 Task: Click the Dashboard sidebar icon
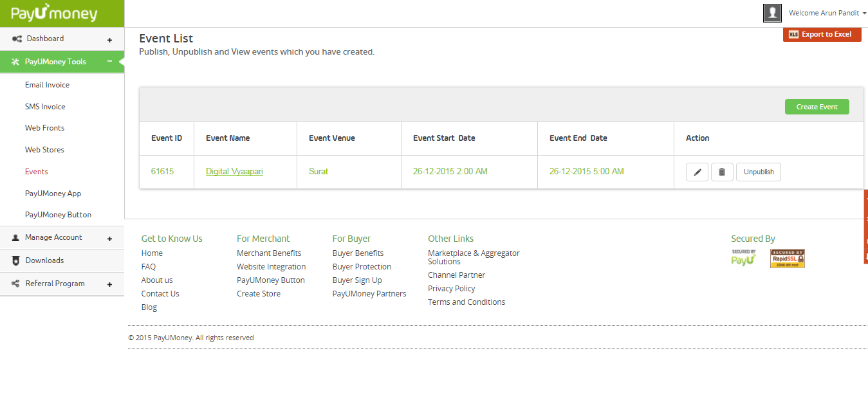click(x=17, y=39)
